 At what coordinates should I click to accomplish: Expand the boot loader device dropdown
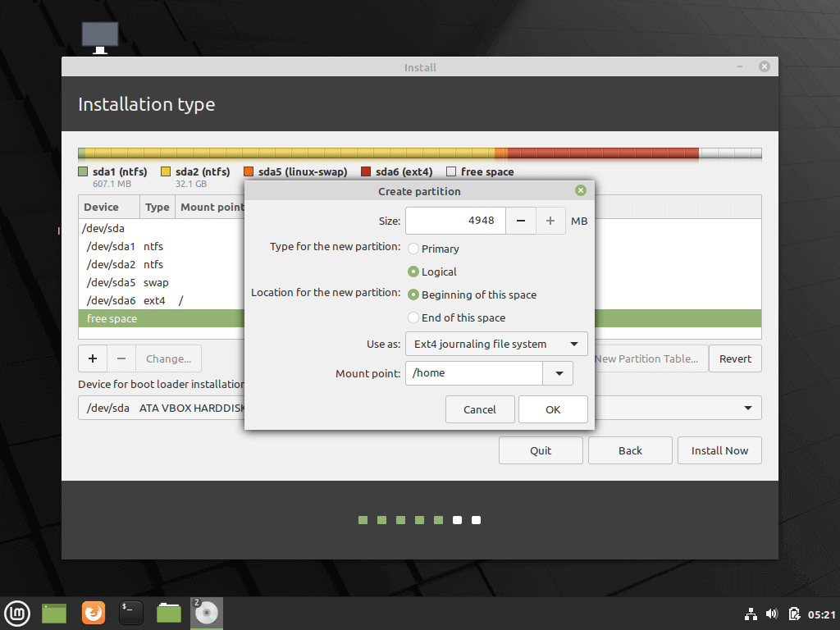747,408
